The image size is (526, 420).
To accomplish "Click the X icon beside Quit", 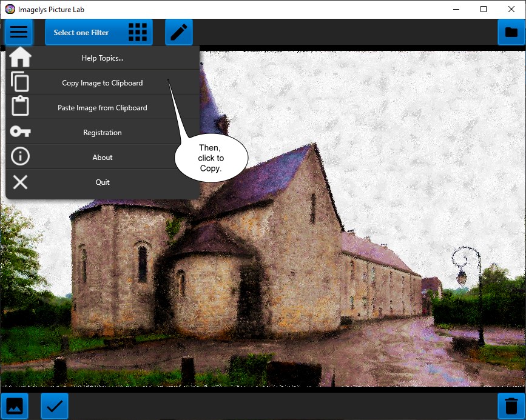I will [20, 182].
